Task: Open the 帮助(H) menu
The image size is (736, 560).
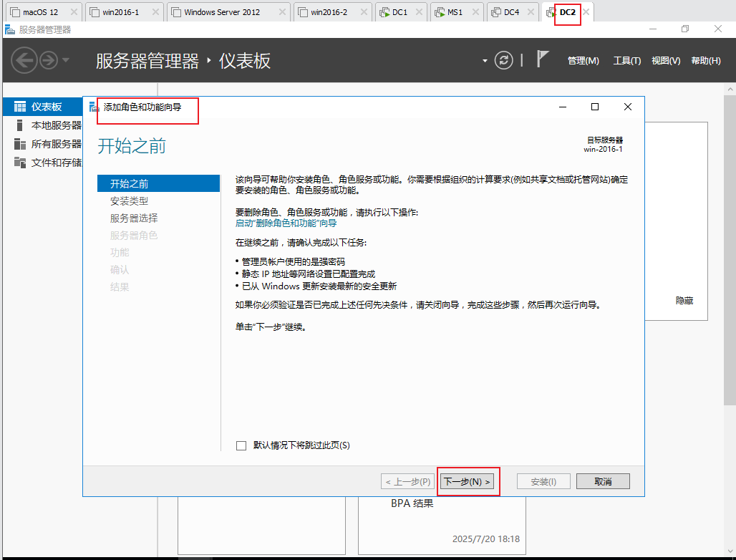Action: pos(706,61)
